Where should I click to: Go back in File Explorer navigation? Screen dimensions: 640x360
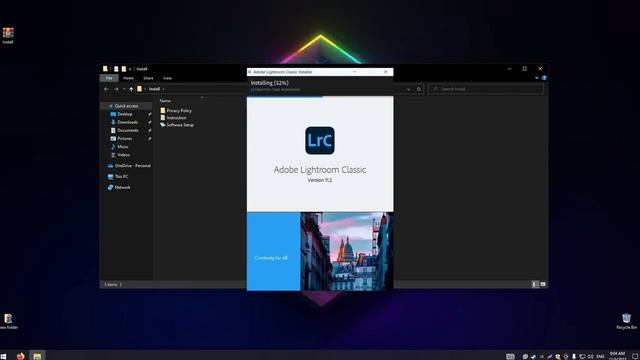click(106, 89)
